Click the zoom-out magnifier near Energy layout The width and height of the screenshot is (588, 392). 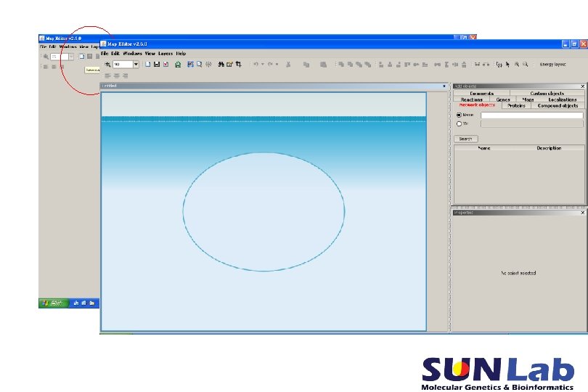tap(526, 65)
